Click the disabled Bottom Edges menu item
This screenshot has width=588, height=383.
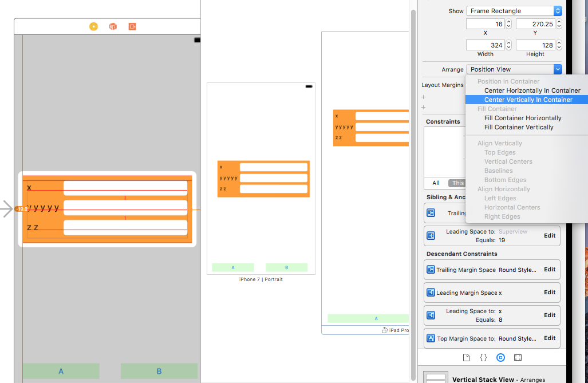coord(505,180)
